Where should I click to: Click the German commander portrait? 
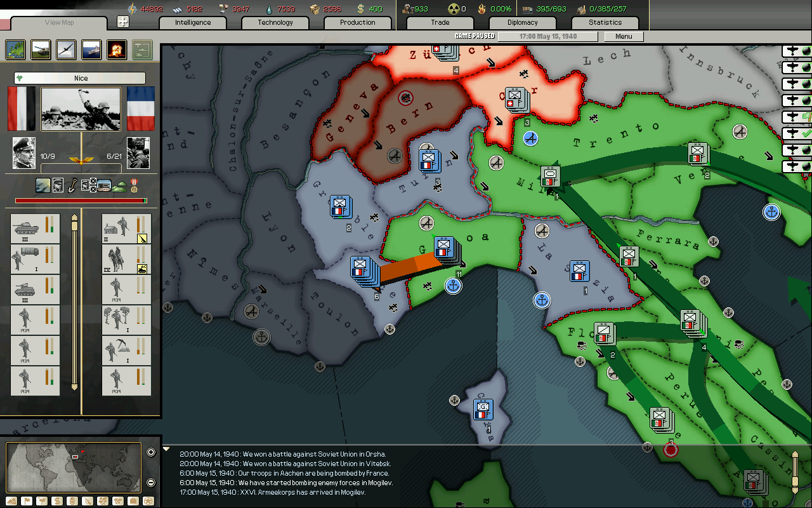[x=24, y=153]
